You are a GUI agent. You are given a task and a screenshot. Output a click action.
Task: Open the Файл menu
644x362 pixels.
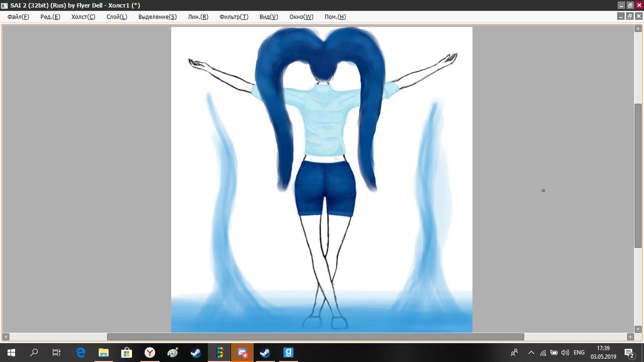tap(18, 17)
